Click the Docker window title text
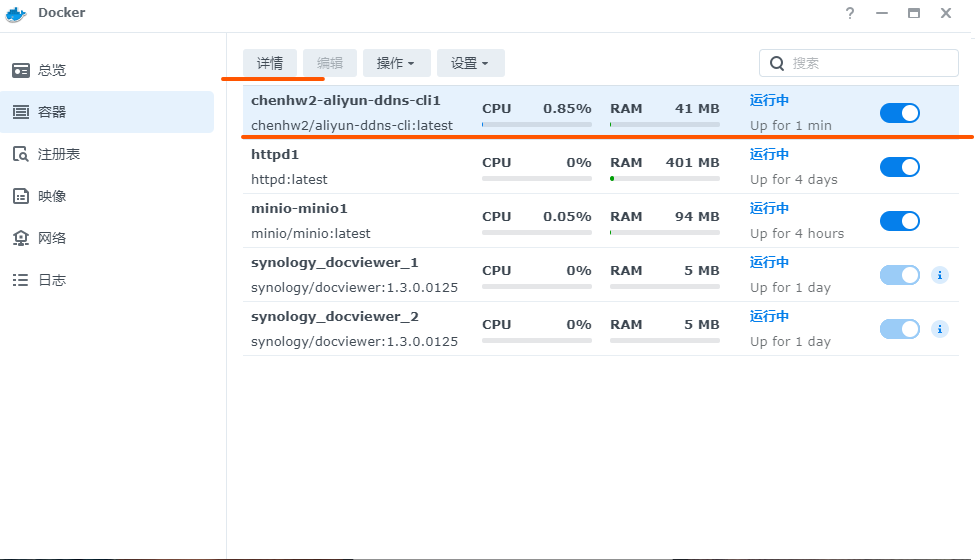This screenshot has width=975, height=560. click(62, 13)
